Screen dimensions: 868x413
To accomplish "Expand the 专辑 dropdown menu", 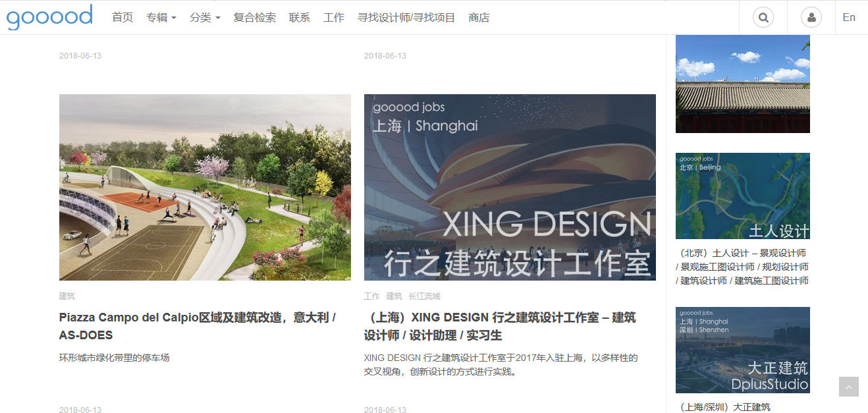I will (x=161, y=18).
